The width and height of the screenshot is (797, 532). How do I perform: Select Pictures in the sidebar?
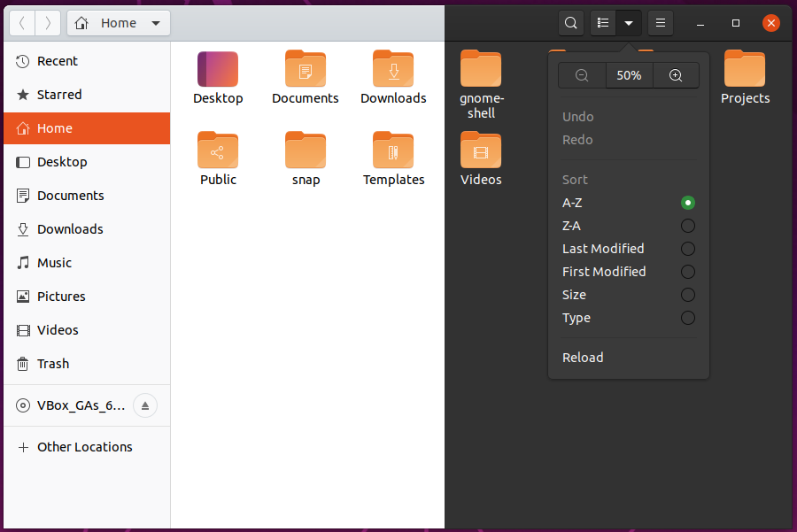click(x=87, y=297)
